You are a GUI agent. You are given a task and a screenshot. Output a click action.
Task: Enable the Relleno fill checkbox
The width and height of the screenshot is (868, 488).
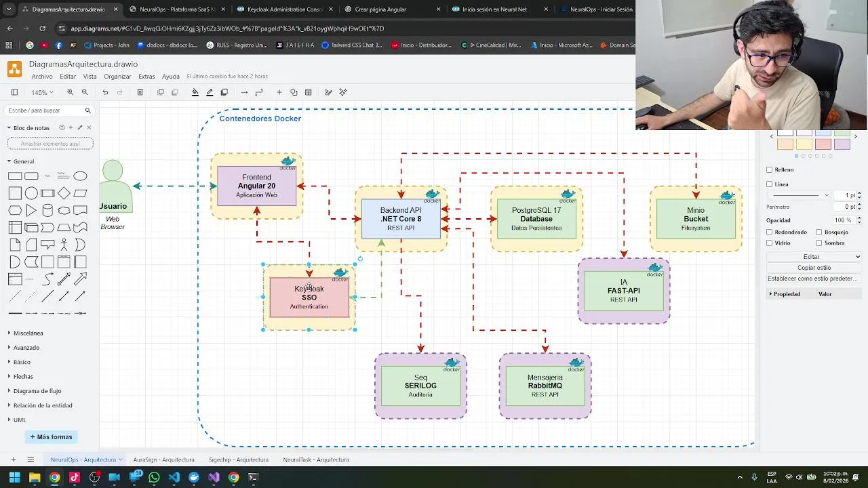click(770, 170)
